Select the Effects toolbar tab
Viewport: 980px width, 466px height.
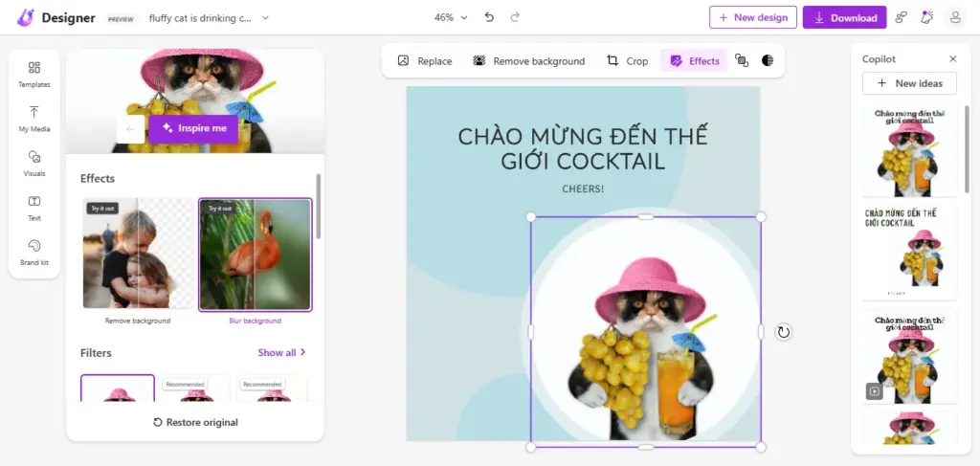(x=694, y=61)
